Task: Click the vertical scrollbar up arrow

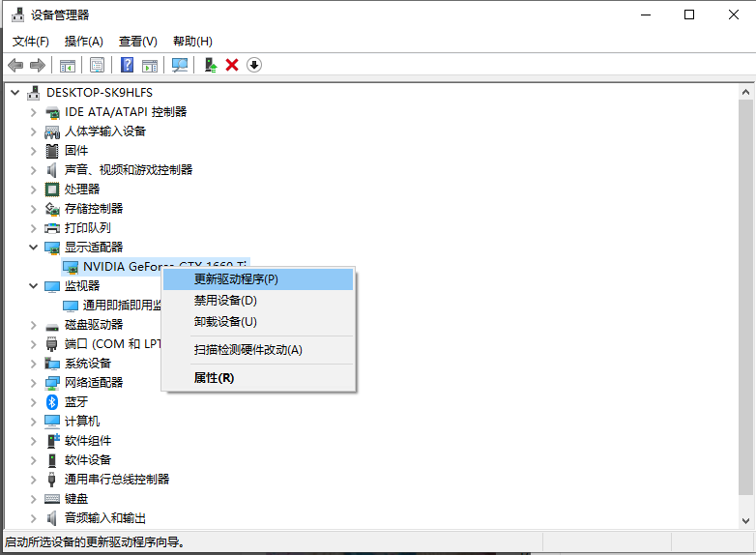Action: (745, 92)
